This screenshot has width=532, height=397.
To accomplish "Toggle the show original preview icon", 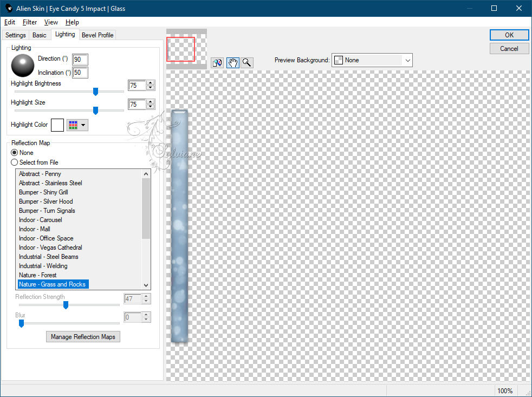I will [217, 63].
